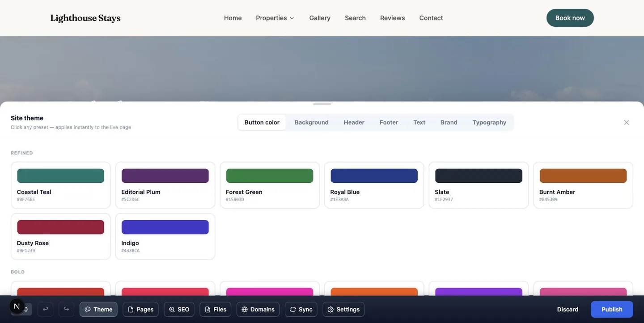Image resolution: width=644 pixels, height=323 pixels.
Task: Pick the Indigo color preset
Action: click(x=165, y=236)
